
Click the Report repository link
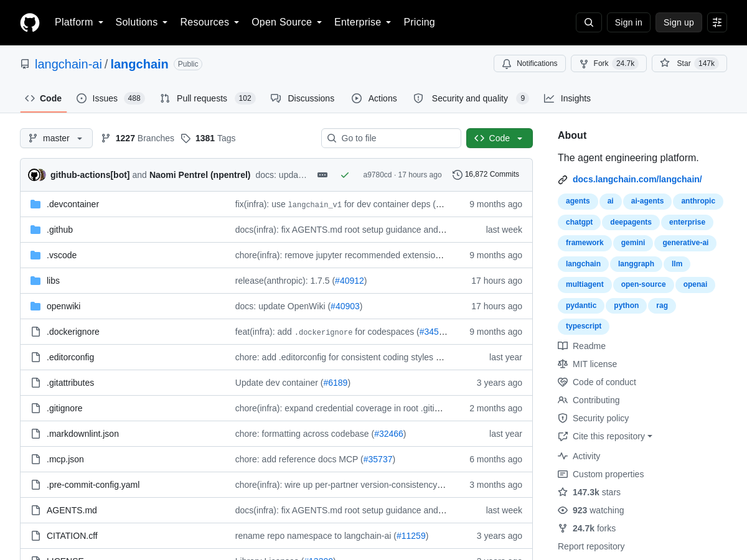point(591,546)
